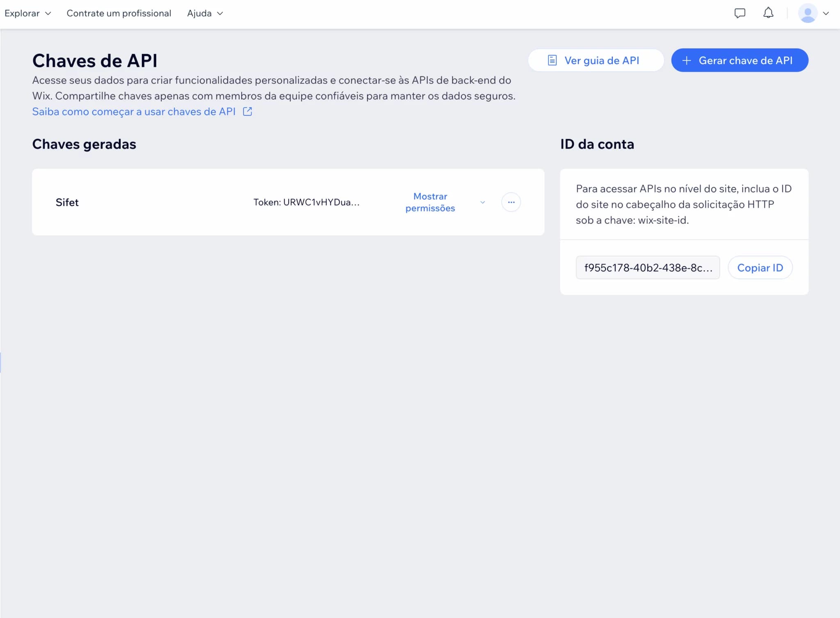This screenshot has width=840, height=618.
Task: Open the chat messages icon
Action: tap(740, 13)
